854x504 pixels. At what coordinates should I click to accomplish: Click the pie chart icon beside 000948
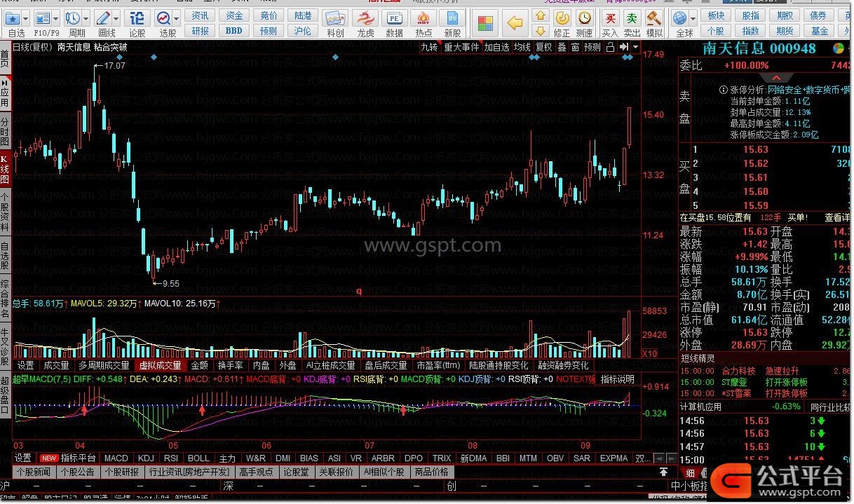coord(839,48)
